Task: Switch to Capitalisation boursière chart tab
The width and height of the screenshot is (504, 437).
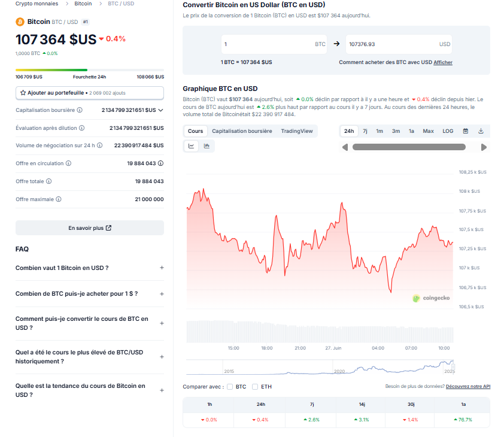Action: 242,131
